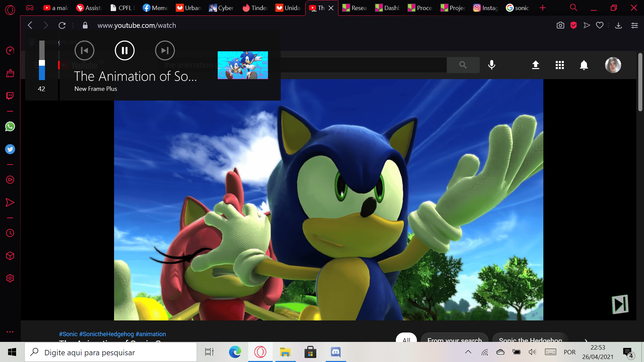Adjust the media volume slider
The image size is (644, 362).
pos(42,61)
